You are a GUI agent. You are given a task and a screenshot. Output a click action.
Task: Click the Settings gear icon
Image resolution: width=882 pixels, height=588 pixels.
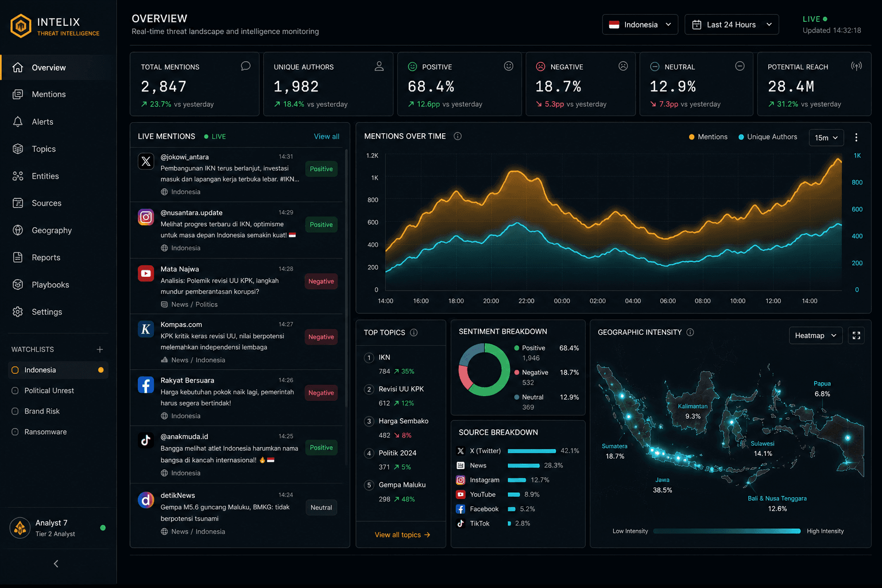(x=18, y=312)
